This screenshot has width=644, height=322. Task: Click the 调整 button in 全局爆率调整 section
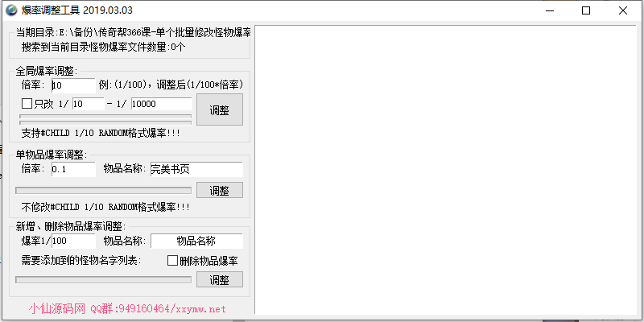point(220,109)
